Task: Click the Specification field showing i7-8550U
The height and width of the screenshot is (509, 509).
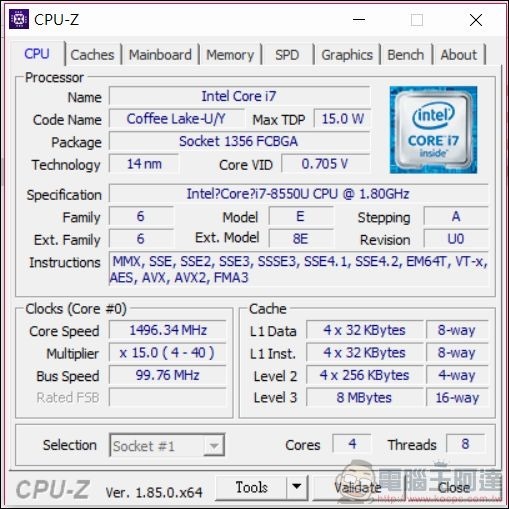Action: (x=298, y=194)
